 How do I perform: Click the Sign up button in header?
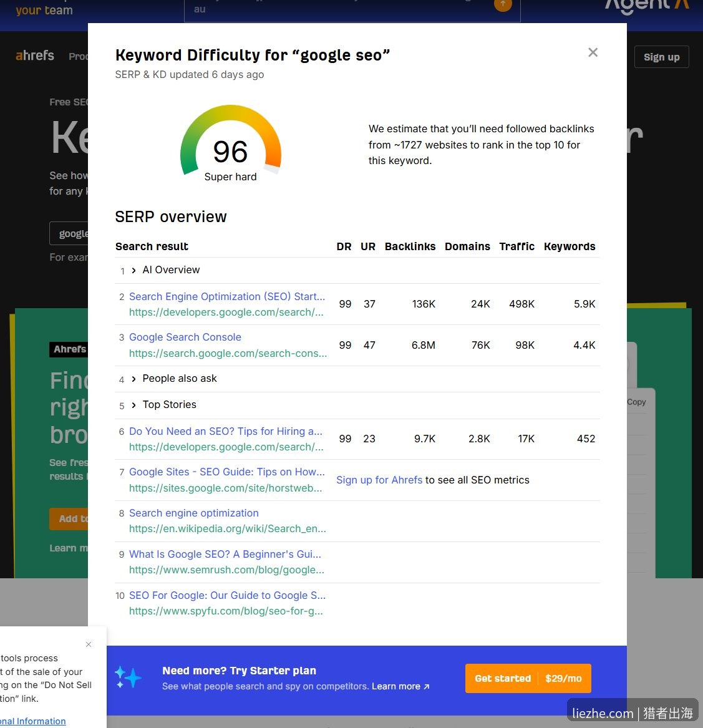click(x=661, y=57)
